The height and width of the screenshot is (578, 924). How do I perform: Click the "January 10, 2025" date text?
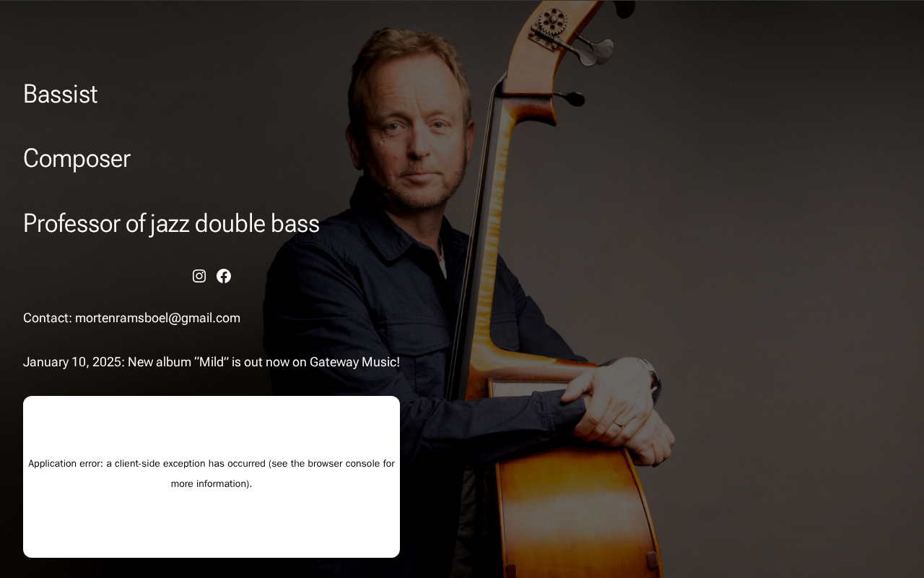pos(73,362)
